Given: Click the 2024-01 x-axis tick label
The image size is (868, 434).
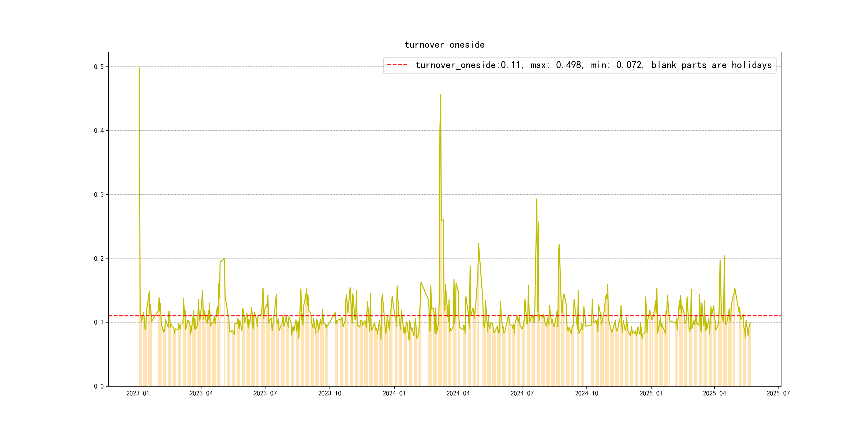Looking at the screenshot, I should tap(394, 394).
